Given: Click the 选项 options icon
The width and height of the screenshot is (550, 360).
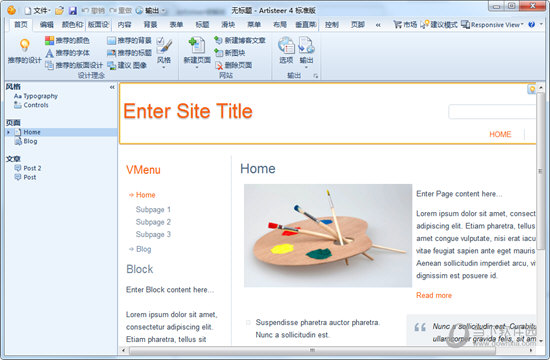Looking at the screenshot, I should coord(286,46).
